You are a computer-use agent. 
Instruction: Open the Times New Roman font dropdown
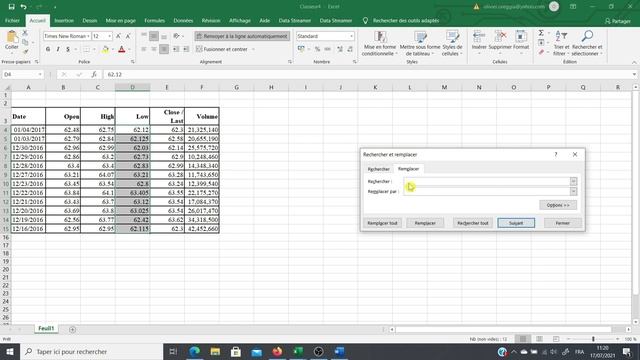(88, 36)
